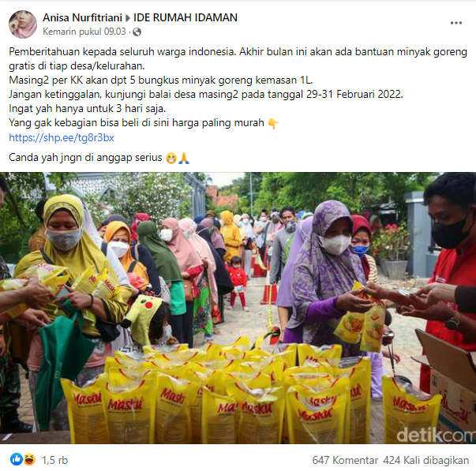Image resolution: width=476 pixels, height=471 pixels.
Task: View the 424 Kali dibagikan shares
Action: 426,460
